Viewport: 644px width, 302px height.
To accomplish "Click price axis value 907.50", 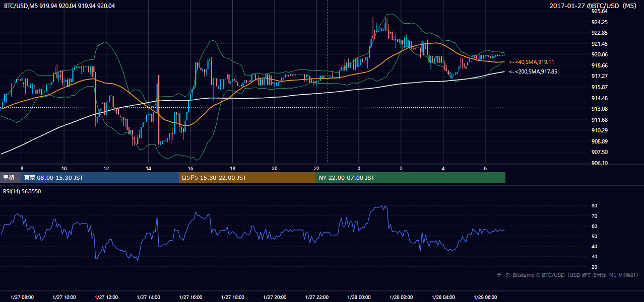I will pyautogui.click(x=599, y=152).
